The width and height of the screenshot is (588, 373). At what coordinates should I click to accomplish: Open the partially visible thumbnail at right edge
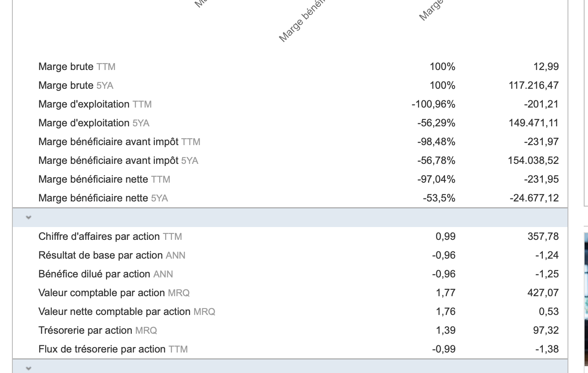[586, 299]
